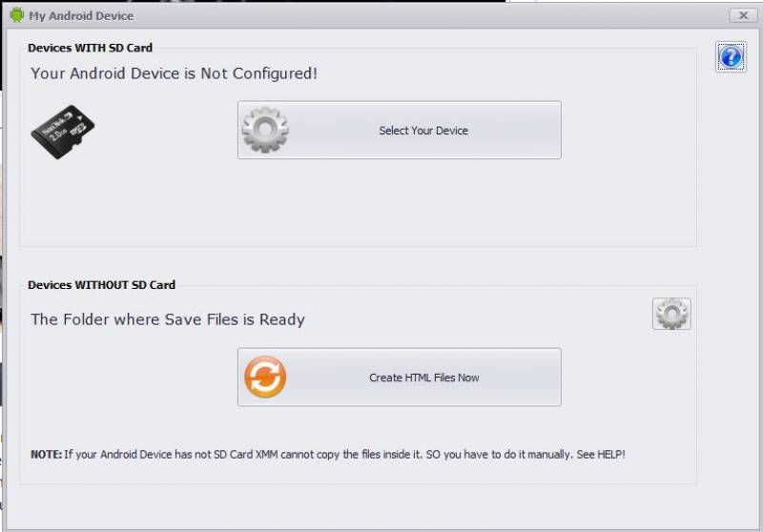Click the gray gear on Select Your Device
Screen dimensions: 763x532
265,130
